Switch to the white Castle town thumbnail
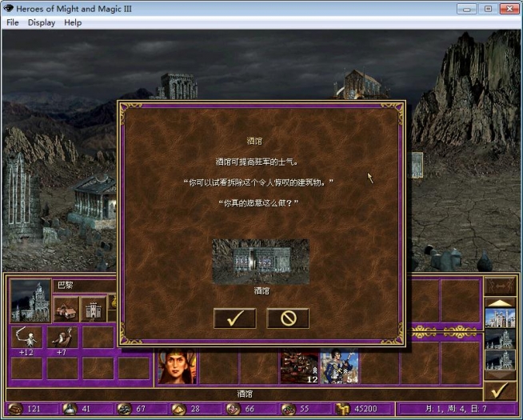The height and width of the screenshot is (420, 523). pyautogui.click(x=500, y=318)
